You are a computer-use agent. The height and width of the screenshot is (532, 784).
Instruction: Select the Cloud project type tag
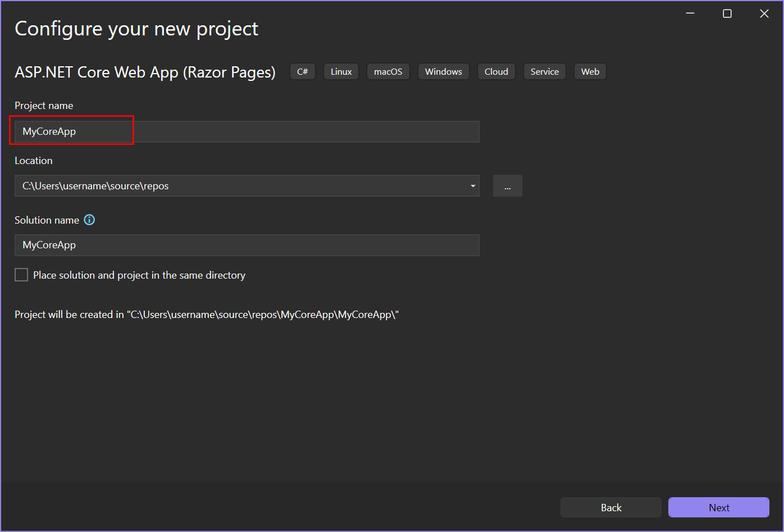(x=496, y=71)
